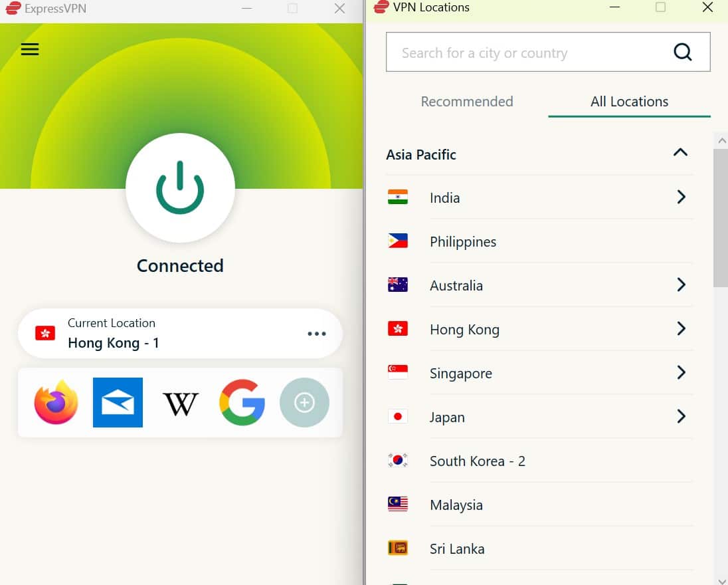Toggle the VPN power button
The width and height of the screenshot is (728, 585).
(180, 187)
